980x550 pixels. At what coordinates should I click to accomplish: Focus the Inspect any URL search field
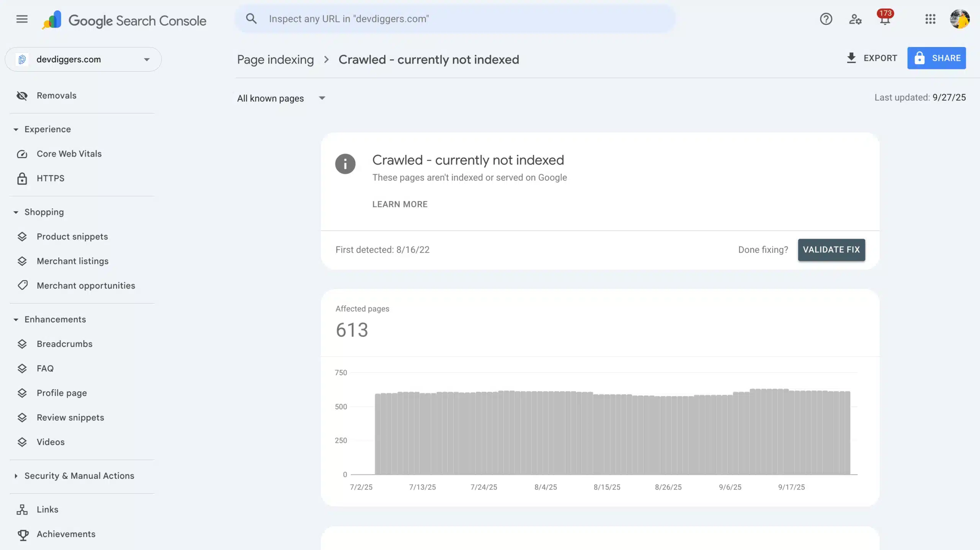pyautogui.click(x=455, y=19)
